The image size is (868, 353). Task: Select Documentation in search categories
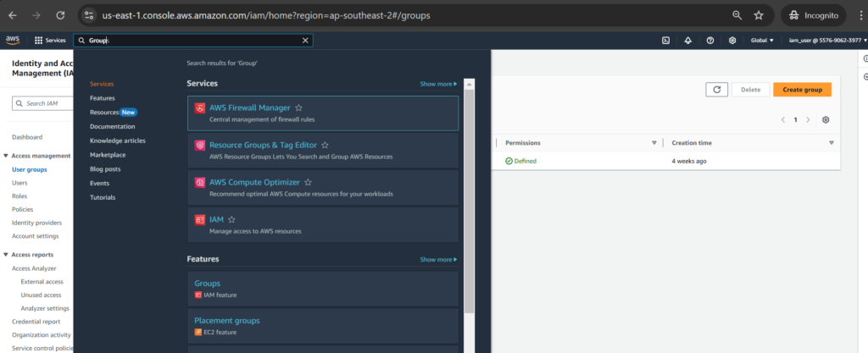[112, 126]
